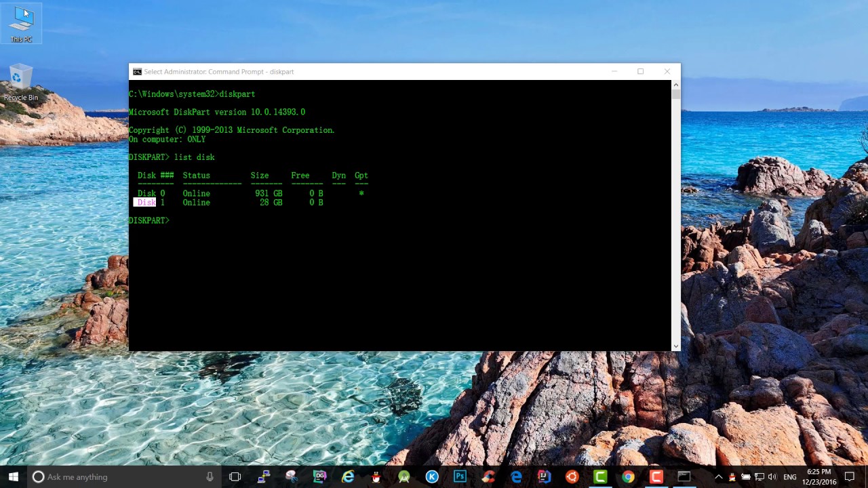The width and height of the screenshot is (868, 488).
Task: Click 'Microsoft DiskPart version 10.0.14393.0' line
Action: click(217, 112)
